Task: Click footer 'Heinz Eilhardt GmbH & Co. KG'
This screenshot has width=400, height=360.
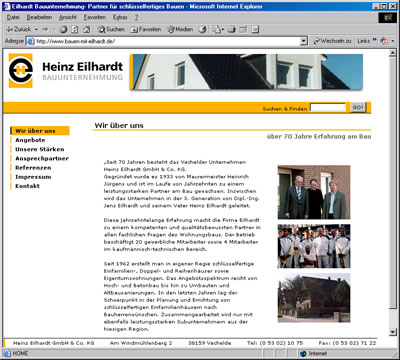Action: [54, 343]
